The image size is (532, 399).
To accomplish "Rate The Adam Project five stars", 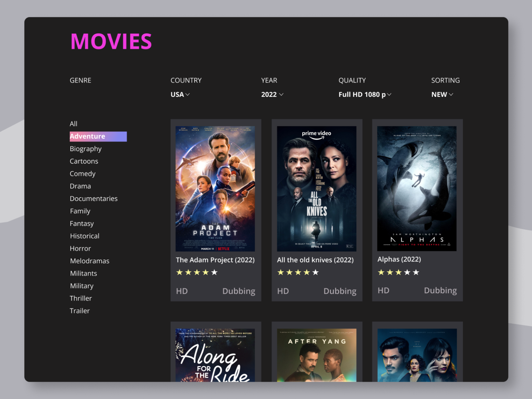I will click(x=214, y=272).
